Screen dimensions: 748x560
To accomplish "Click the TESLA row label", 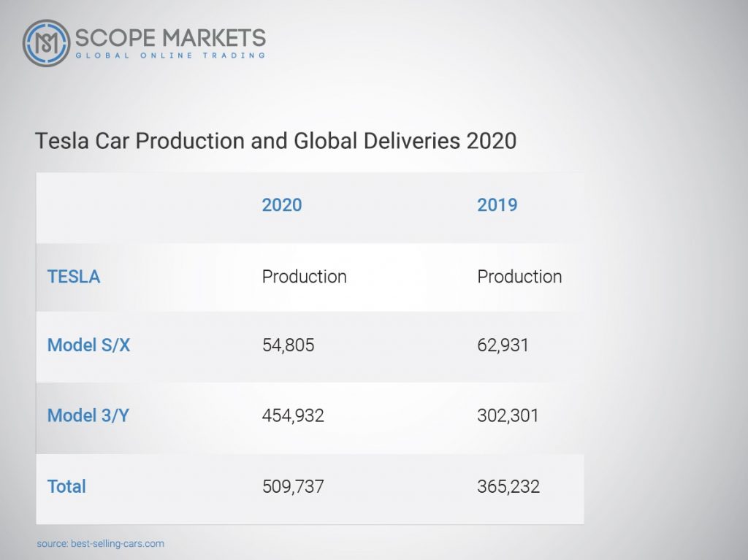I will (x=74, y=277).
